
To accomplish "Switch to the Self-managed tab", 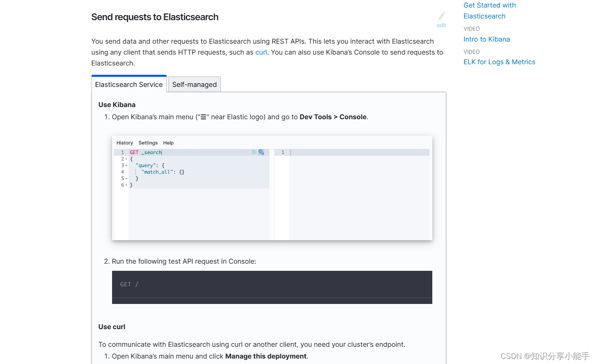I will pos(194,84).
